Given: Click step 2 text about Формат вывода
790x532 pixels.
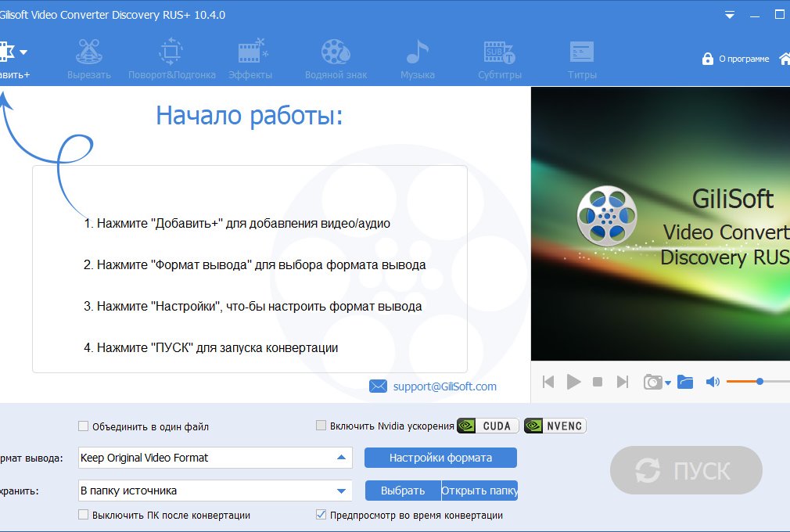Looking at the screenshot, I should pyautogui.click(x=254, y=264).
